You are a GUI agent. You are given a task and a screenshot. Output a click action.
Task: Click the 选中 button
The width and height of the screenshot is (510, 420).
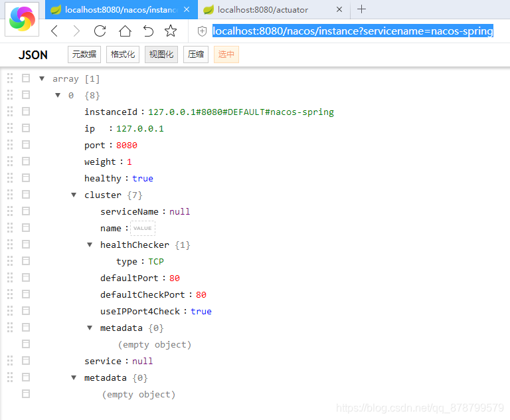pos(226,54)
